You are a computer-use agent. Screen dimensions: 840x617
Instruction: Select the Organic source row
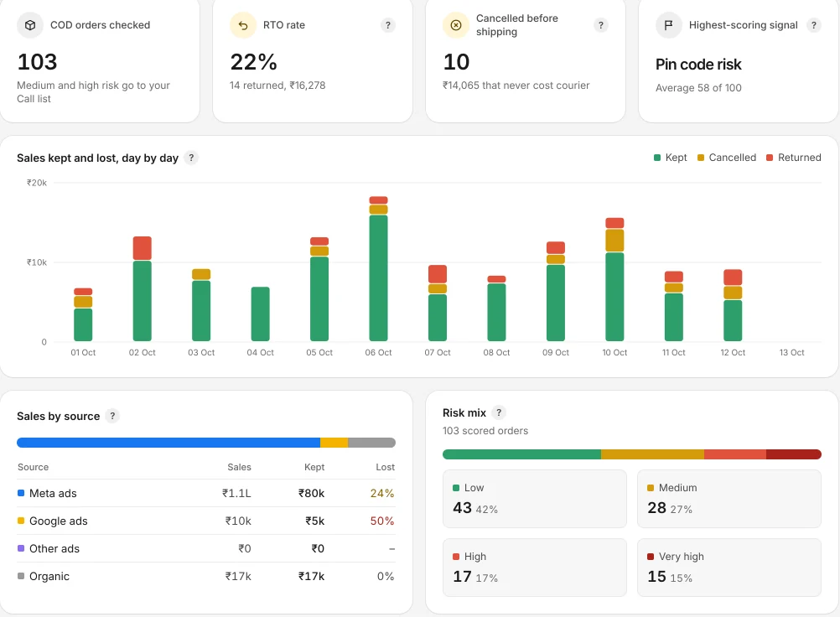[206, 577]
